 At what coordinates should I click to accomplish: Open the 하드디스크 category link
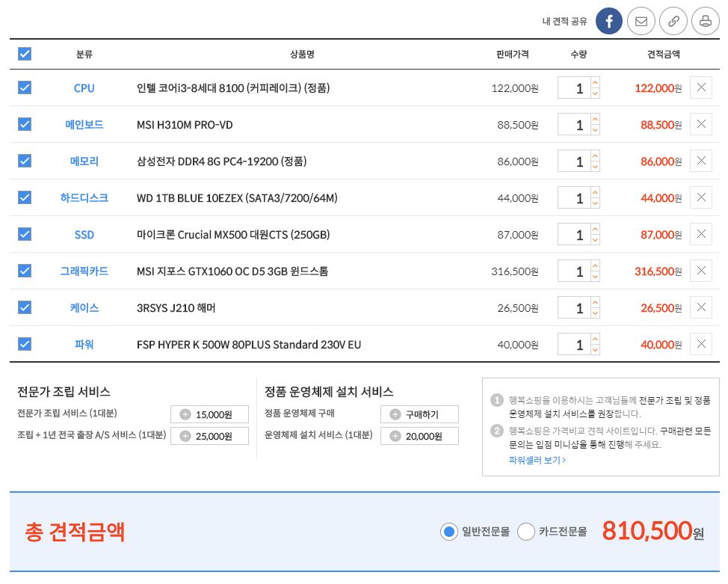tap(84, 198)
